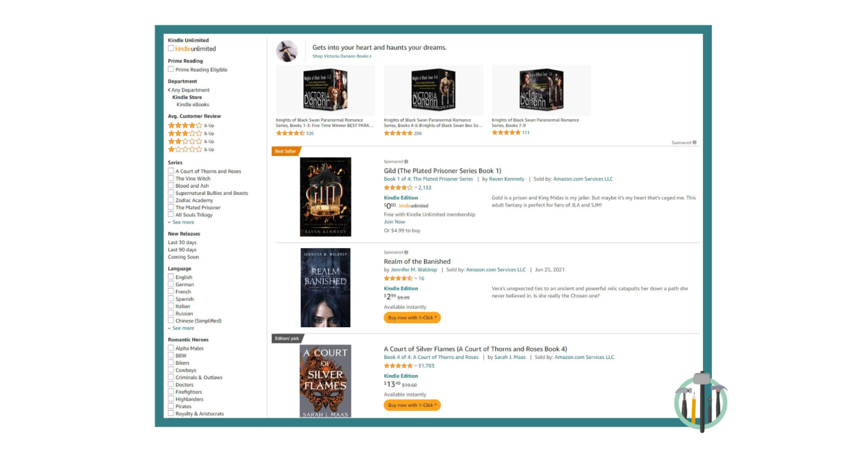Click Buy now with 1-Click for Realm of the Banished

click(x=412, y=318)
